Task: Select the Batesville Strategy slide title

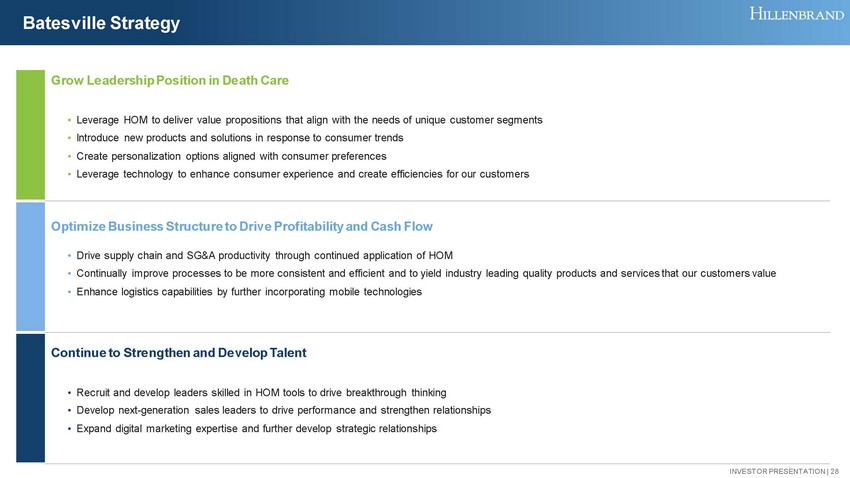Action: pos(101,23)
